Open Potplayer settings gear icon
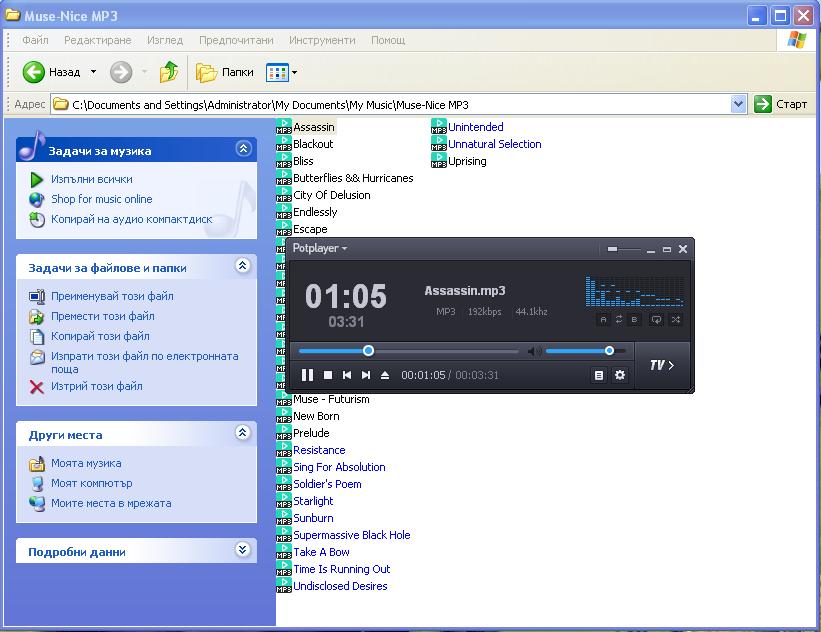 click(x=620, y=375)
